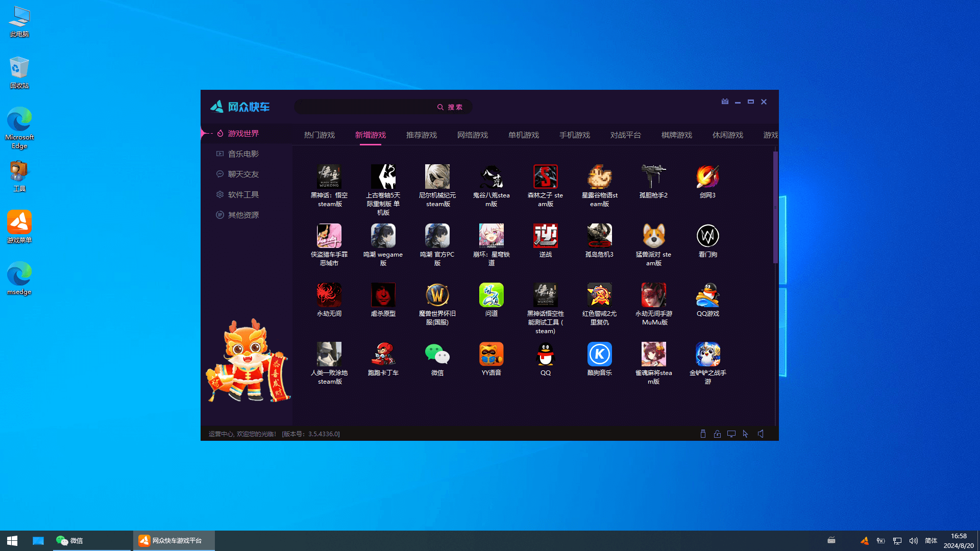
Task: Open YY语音 icon
Action: pos(492,354)
